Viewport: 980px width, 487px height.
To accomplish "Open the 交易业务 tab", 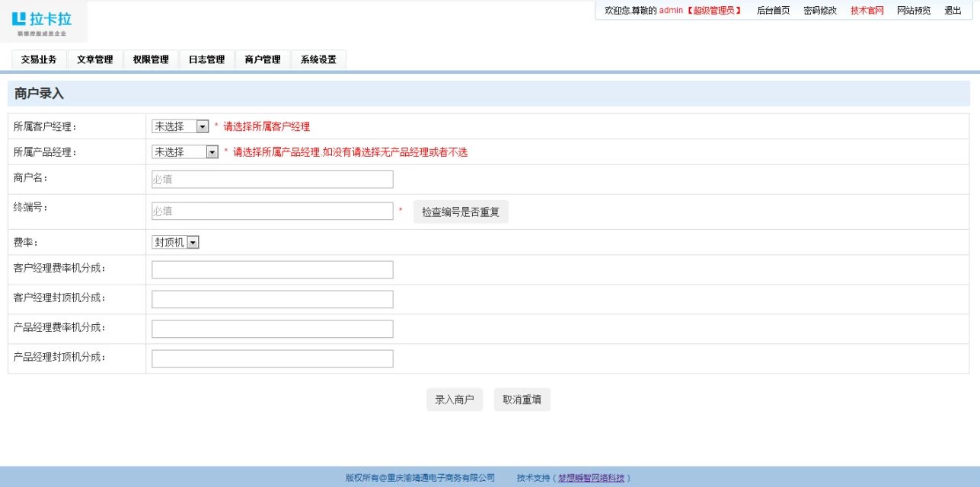I will pyautogui.click(x=39, y=59).
